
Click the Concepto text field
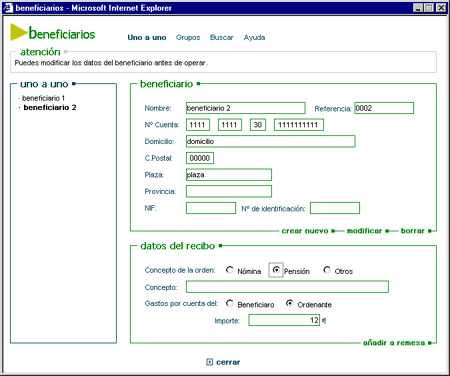[287, 287]
